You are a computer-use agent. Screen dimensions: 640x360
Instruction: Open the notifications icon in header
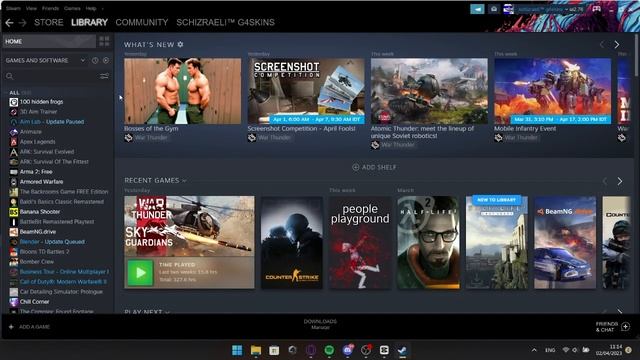click(493, 9)
